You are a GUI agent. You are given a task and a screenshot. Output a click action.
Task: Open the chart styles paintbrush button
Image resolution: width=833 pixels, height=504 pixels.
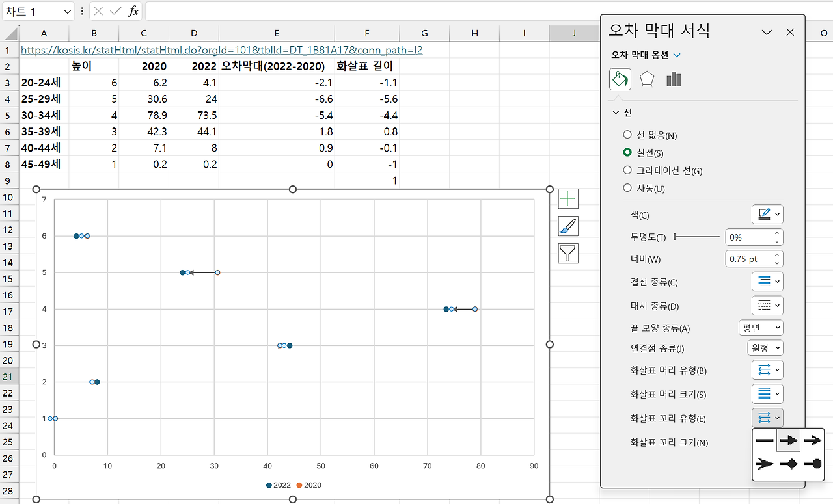(x=568, y=226)
